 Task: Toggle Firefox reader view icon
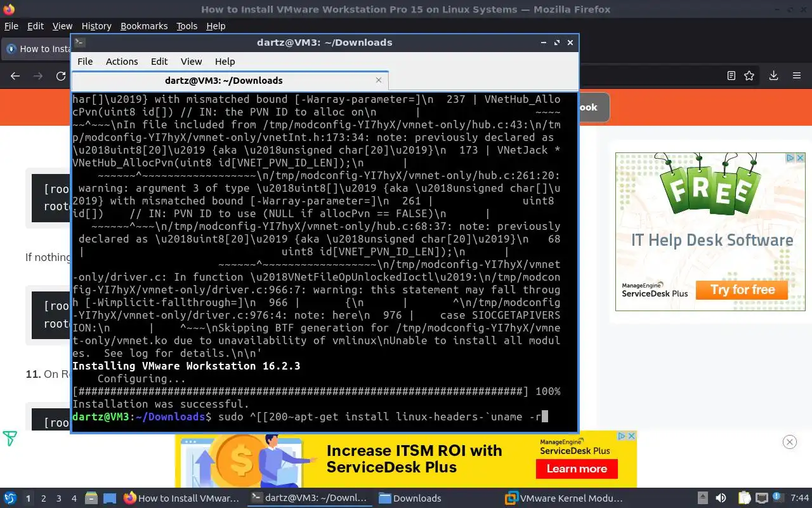pyautogui.click(x=731, y=76)
